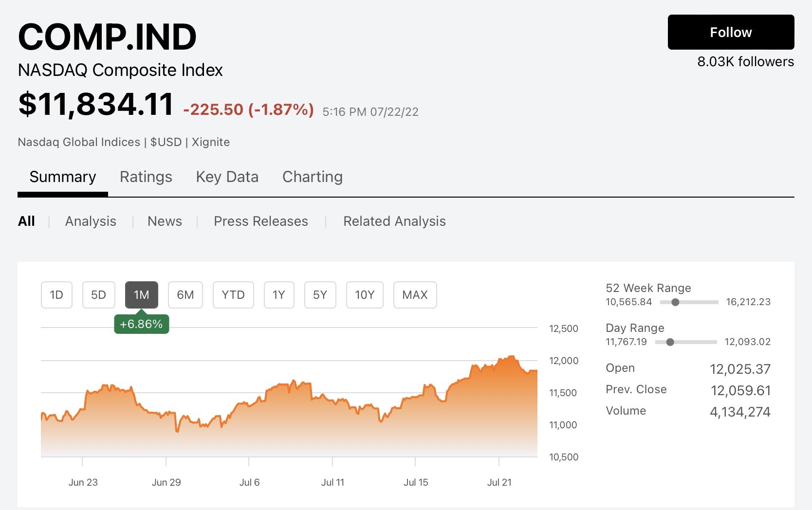Viewport: 812px width, 510px height.
Task: Switch chart to 10Y range
Action: [365, 295]
